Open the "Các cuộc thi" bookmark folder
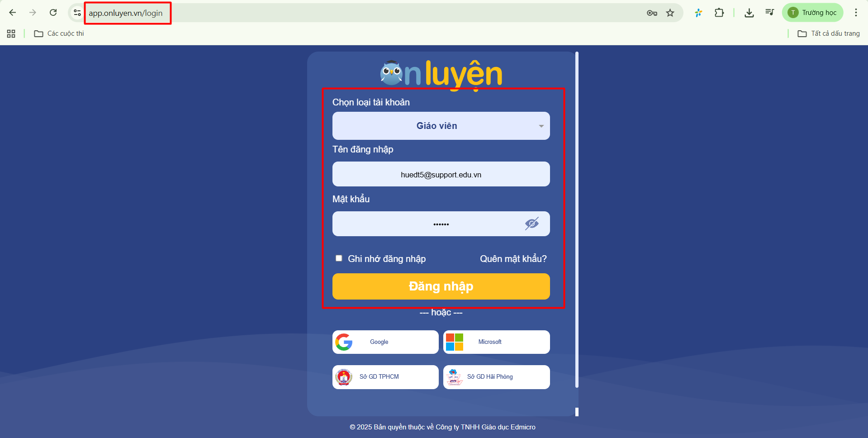The height and width of the screenshot is (438, 868). 59,33
